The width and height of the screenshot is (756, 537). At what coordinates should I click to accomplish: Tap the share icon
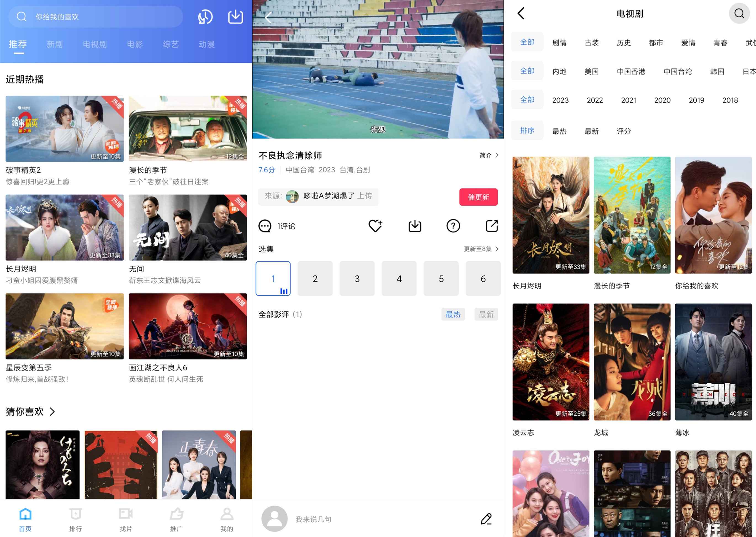point(492,226)
